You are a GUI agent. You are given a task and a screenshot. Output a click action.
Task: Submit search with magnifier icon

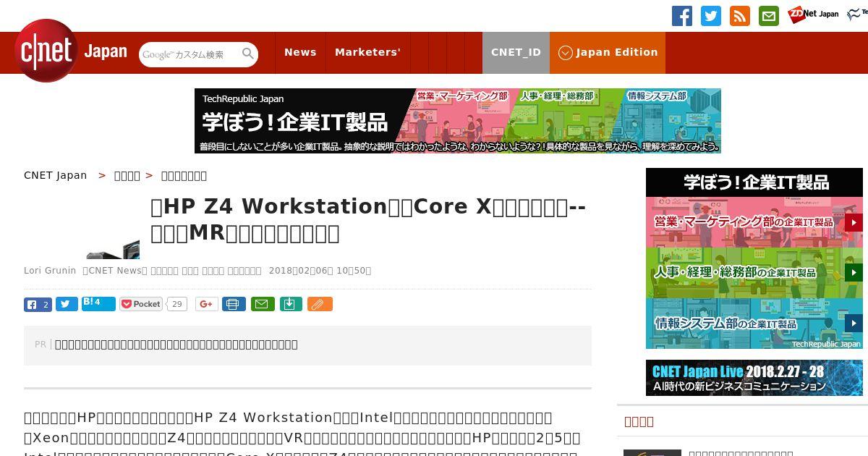point(248,54)
